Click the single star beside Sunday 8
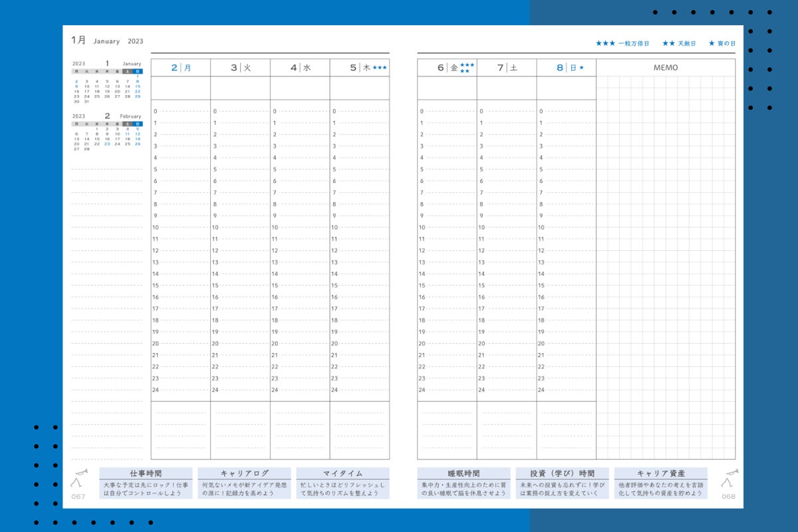 pyautogui.click(x=581, y=68)
